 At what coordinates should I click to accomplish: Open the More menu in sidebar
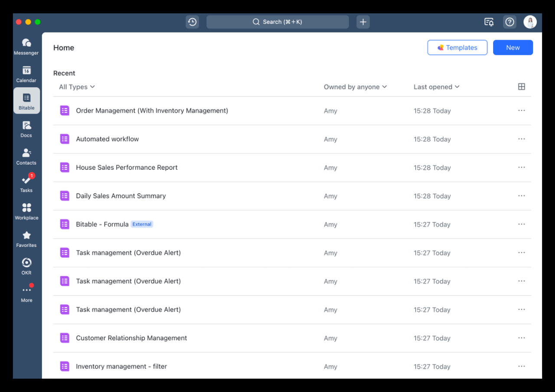tap(26, 293)
